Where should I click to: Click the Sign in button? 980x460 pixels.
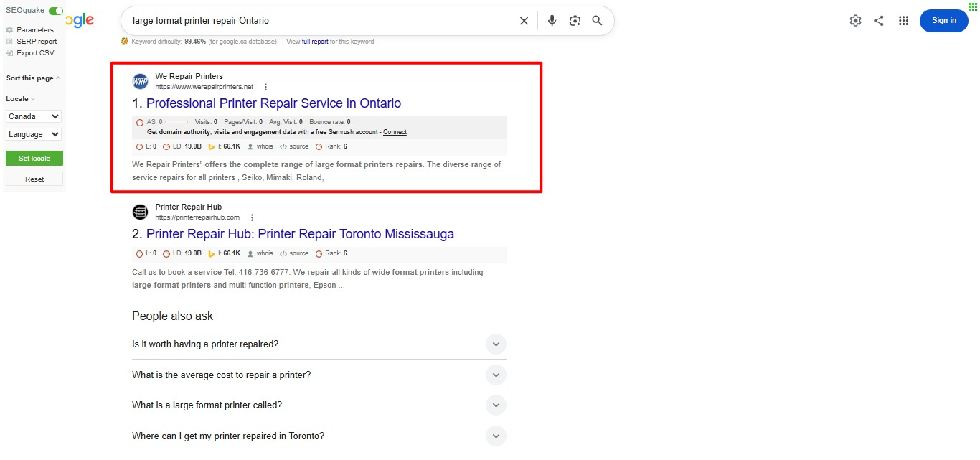944,21
